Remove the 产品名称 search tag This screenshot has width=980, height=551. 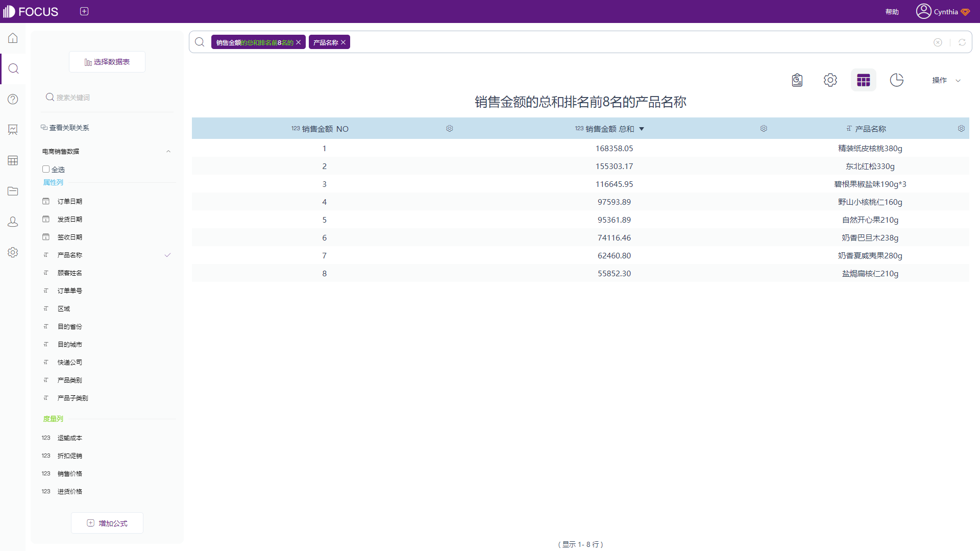[344, 42]
